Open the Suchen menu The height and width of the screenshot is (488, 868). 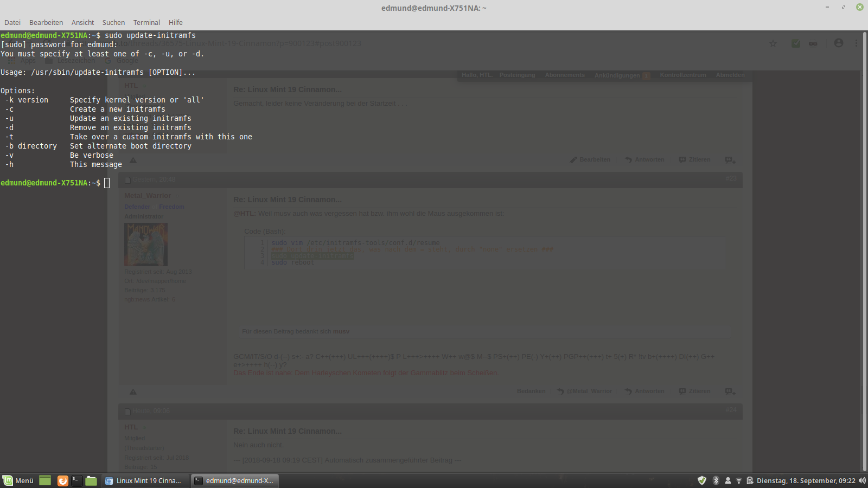113,23
